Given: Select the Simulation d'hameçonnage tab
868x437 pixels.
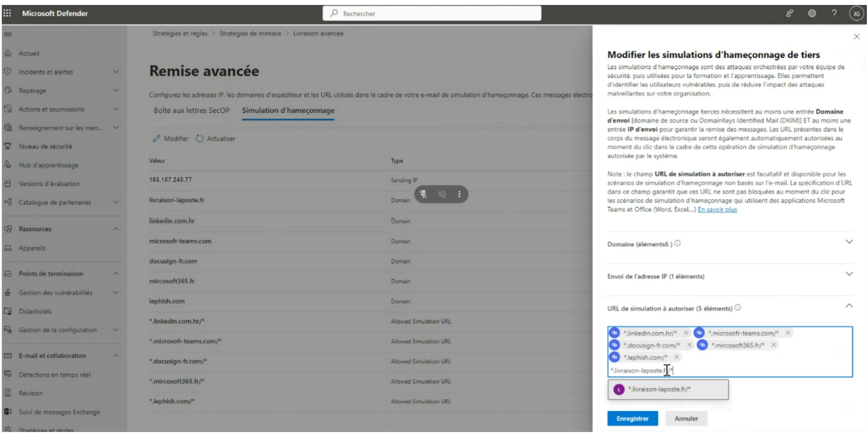Looking at the screenshot, I should point(288,110).
